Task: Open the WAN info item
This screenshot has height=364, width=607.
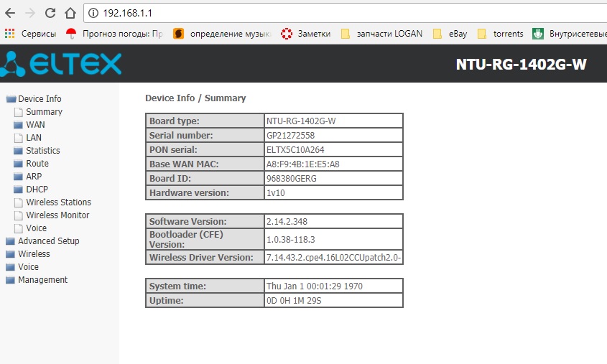Action: pos(35,124)
